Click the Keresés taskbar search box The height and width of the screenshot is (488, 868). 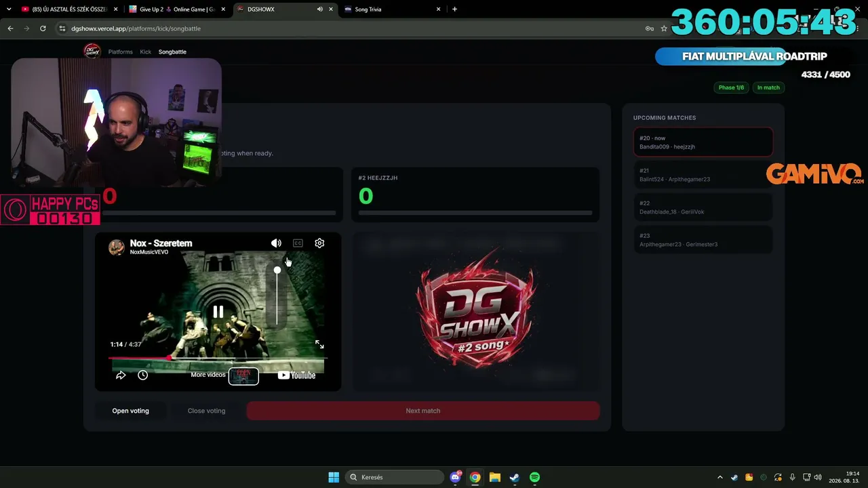[395, 477]
